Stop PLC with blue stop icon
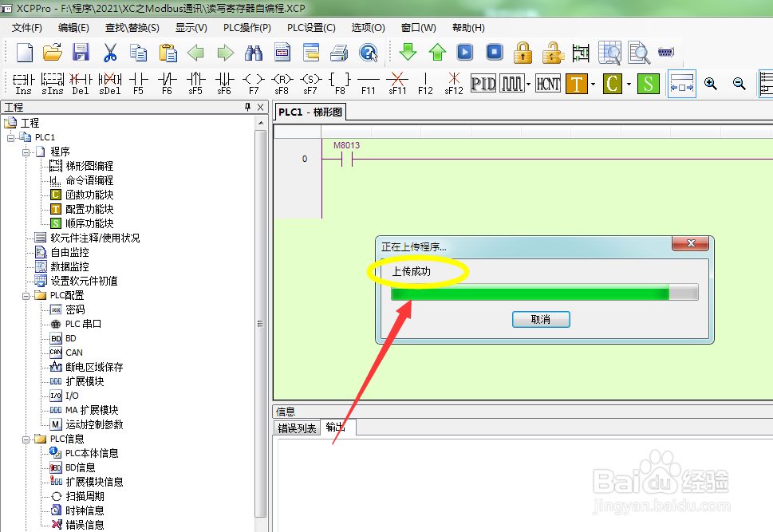The height and width of the screenshot is (532, 773). click(495, 52)
